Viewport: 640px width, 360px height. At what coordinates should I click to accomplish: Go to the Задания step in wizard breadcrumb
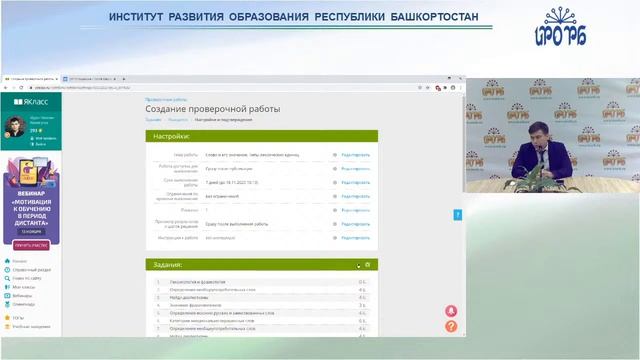point(153,120)
